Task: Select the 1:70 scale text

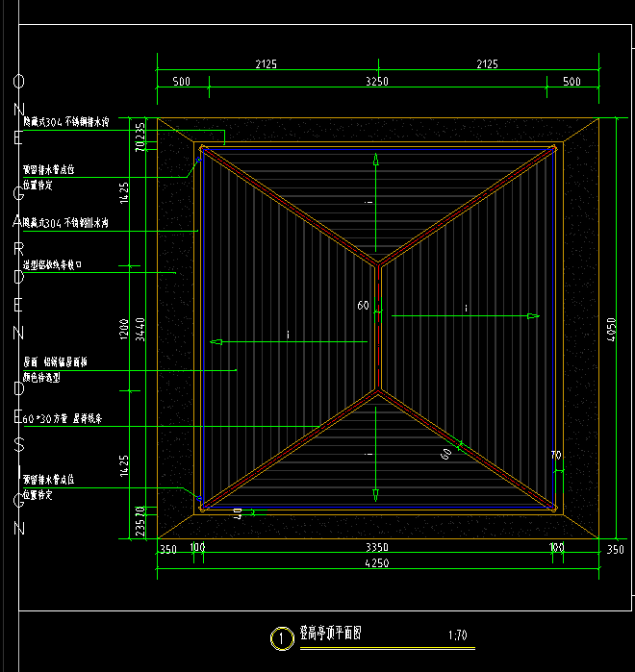Action: (458, 635)
